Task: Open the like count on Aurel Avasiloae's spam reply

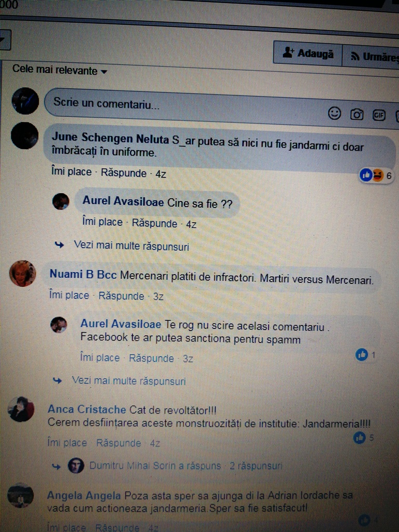Action: point(365,355)
